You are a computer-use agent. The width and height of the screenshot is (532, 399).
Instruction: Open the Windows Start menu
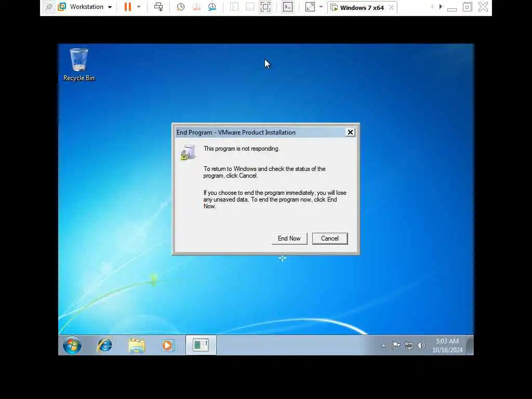point(72,345)
